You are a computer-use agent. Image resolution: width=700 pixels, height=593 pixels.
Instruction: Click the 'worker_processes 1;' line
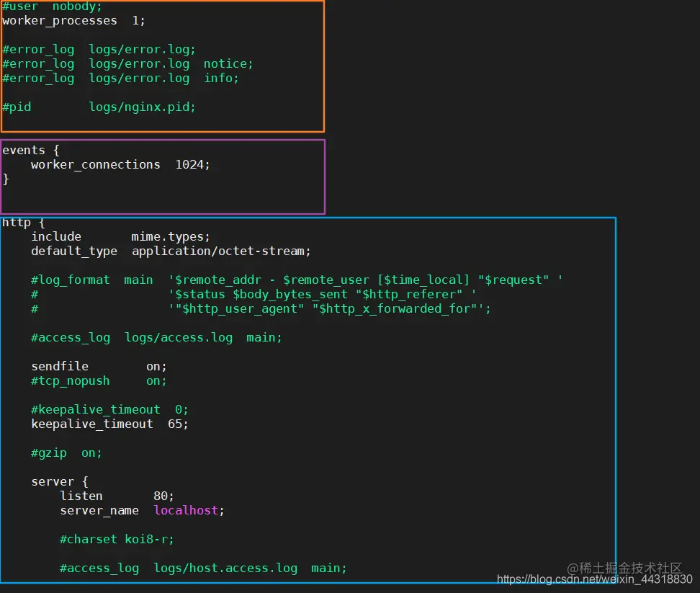[73, 21]
